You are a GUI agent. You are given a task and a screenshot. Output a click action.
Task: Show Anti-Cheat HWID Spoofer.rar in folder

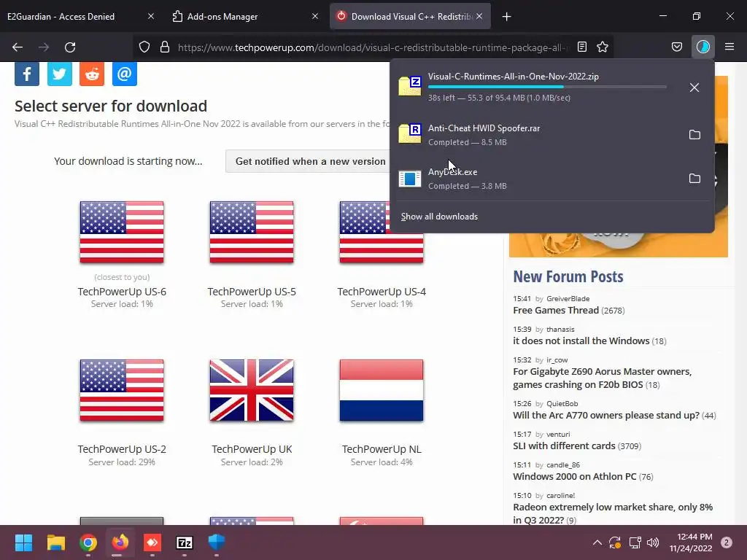[x=694, y=135]
